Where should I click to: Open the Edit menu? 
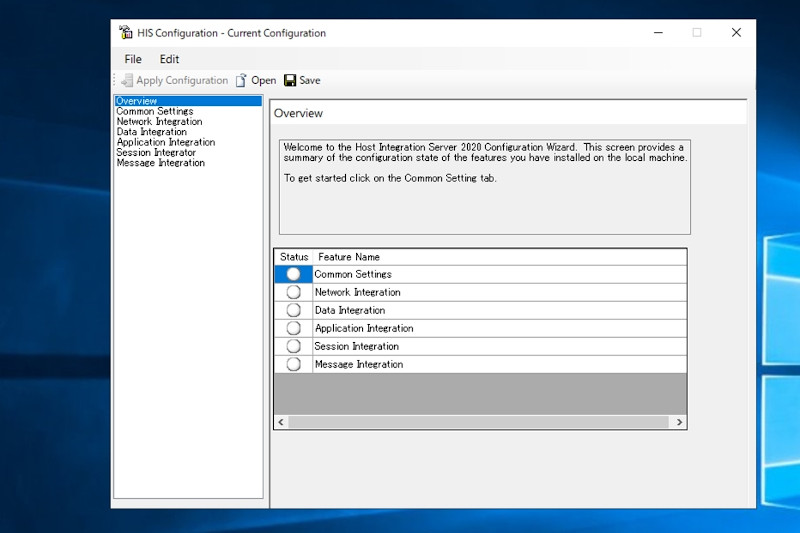click(x=169, y=59)
